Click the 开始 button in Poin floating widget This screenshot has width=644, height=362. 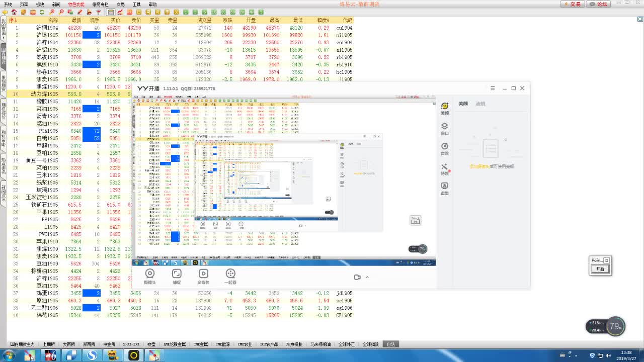click(600, 269)
